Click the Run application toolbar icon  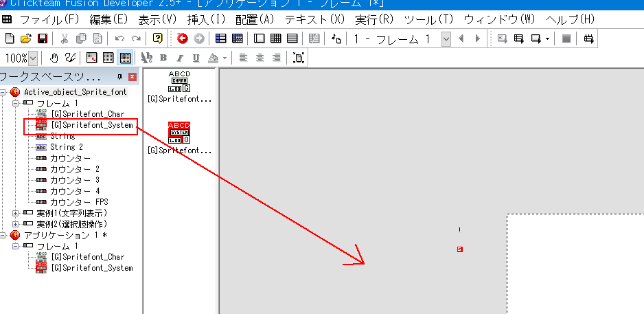point(502,39)
